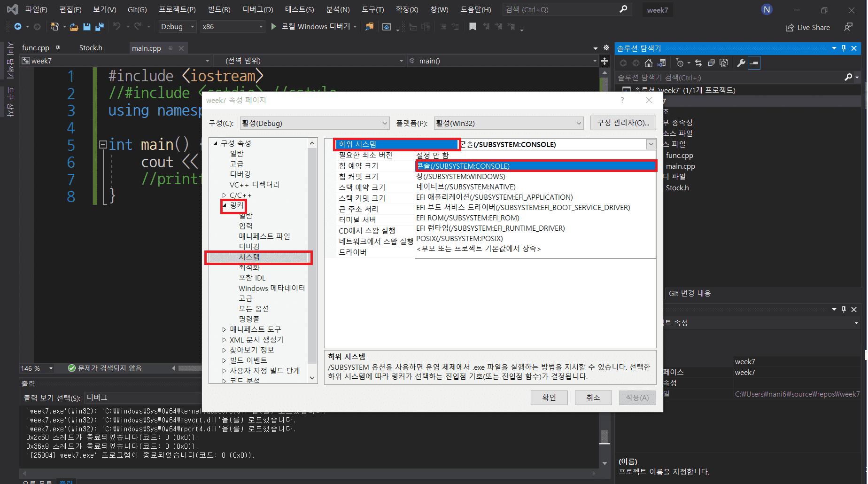Viewport: 868px width, 484px height.
Task: Select 콘솔(/SUBSYSTEM:CONSOLE) option in list
Action: pos(535,166)
